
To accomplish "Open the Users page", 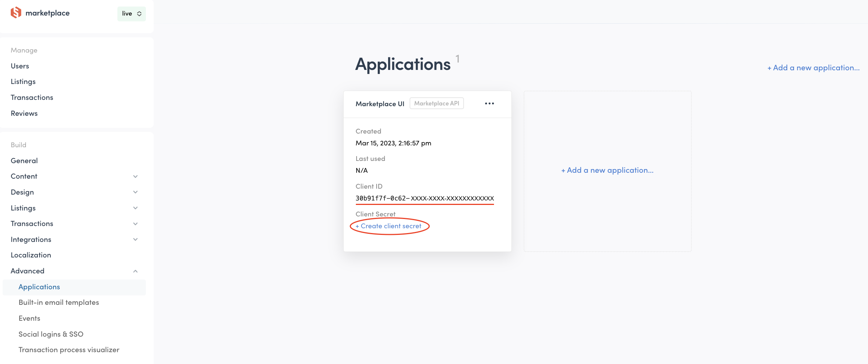I will tap(20, 66).
